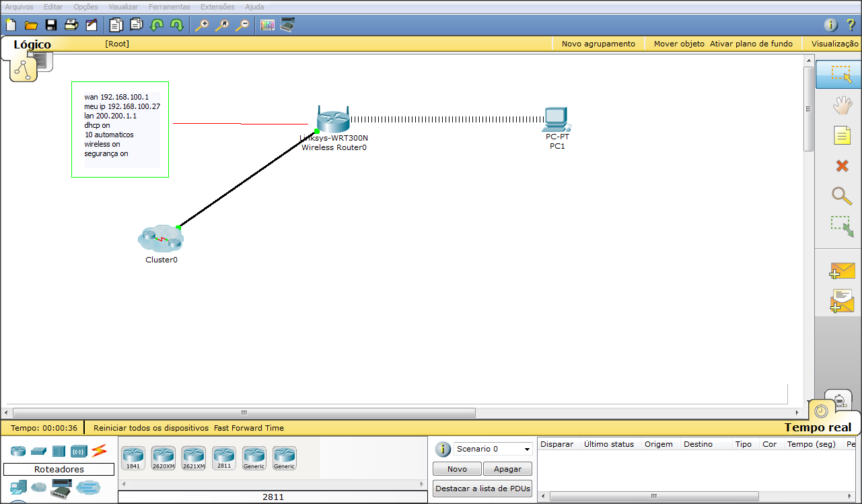Open the Extensões menu

point(217,7)
